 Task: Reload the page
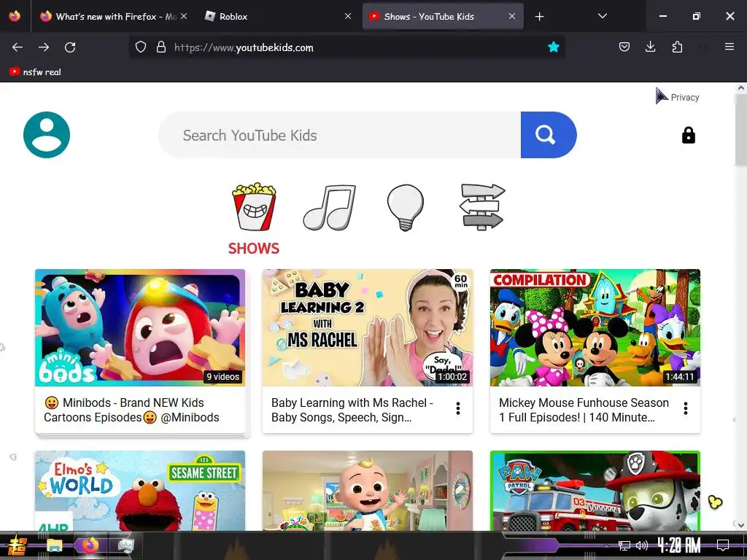(x=70, y=47)
